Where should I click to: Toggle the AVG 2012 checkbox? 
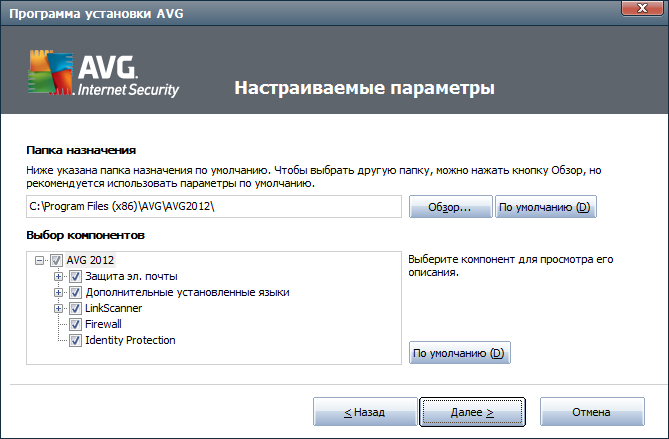56,260
